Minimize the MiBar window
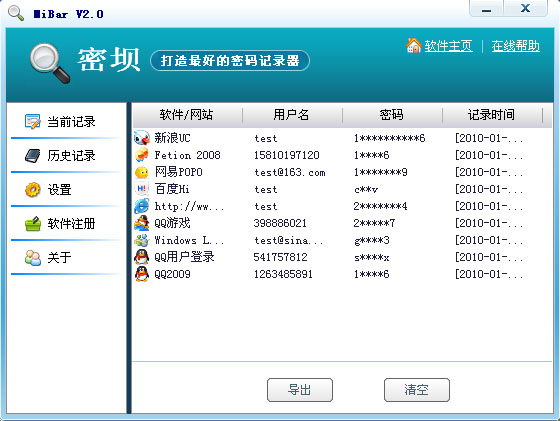Viewport: 560px width, 421px height. [x=486, y=9]
